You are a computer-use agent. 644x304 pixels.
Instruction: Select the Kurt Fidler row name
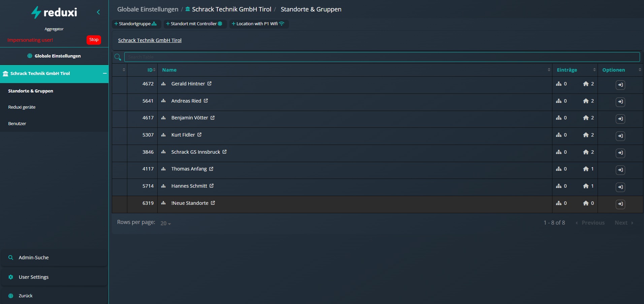pos(183,135)
